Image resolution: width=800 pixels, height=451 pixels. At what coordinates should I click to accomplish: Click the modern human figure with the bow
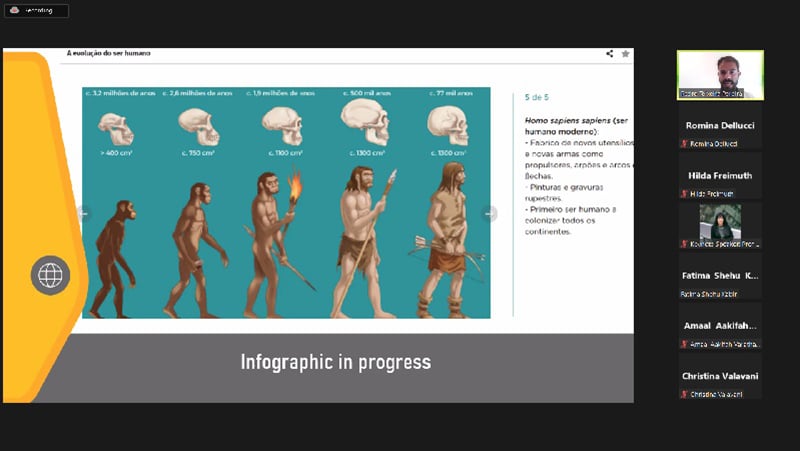pos(447,240)
